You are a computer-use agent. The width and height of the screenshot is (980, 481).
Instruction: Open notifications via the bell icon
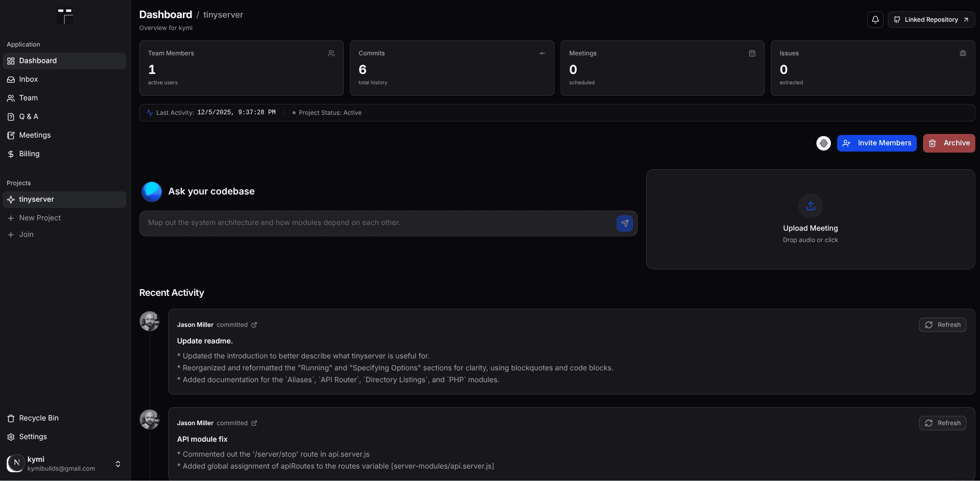(875, 19)
